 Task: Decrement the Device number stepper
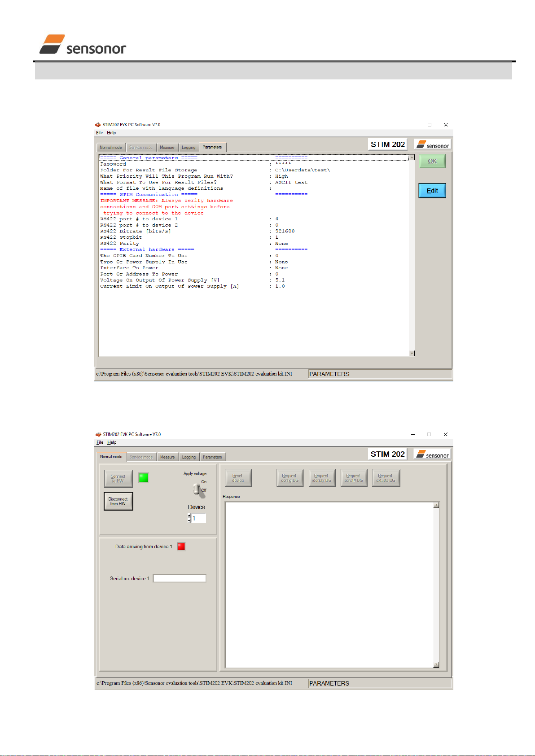pos(189,520)
